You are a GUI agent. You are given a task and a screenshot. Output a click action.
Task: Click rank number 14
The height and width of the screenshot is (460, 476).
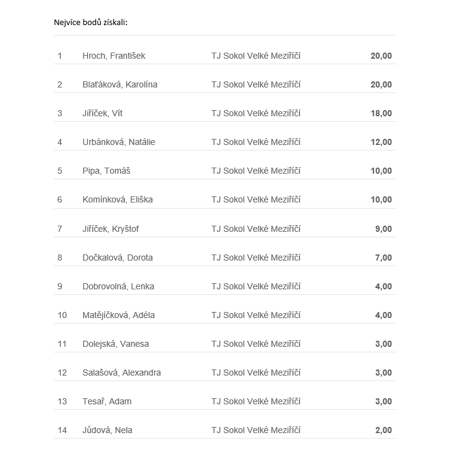pos(62,430)
